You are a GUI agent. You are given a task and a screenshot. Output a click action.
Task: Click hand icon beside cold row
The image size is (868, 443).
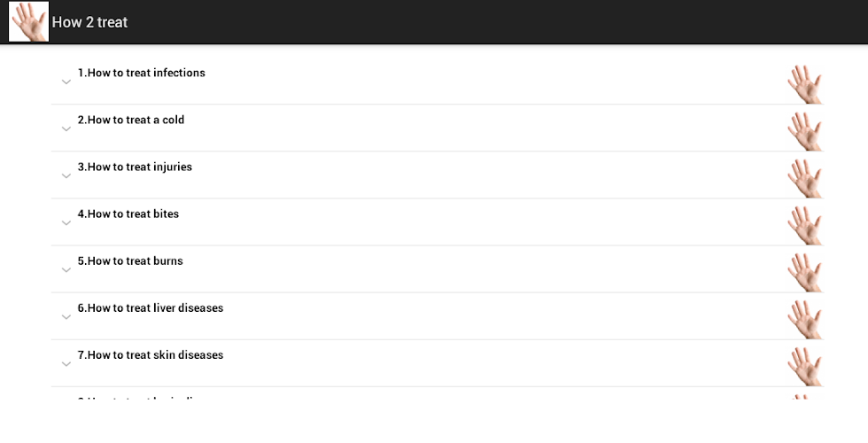[x=805, y=131]
